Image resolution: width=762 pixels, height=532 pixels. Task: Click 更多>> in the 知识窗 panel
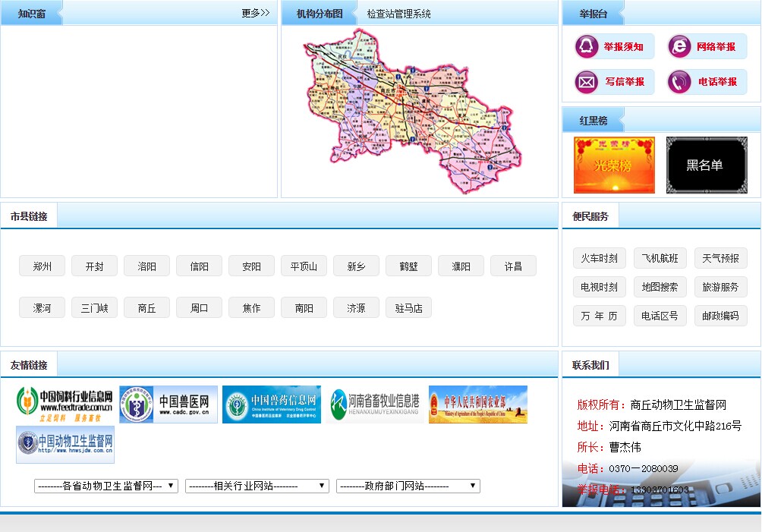256,13
